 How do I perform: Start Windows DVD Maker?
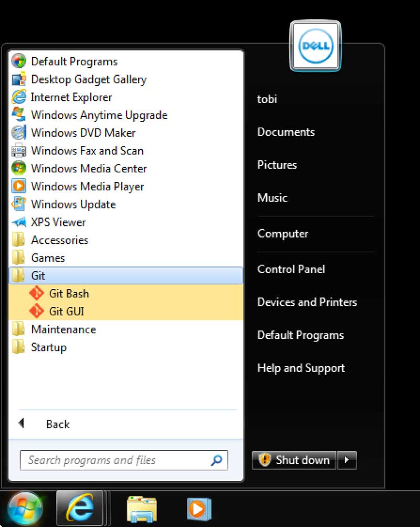point(83,133)
